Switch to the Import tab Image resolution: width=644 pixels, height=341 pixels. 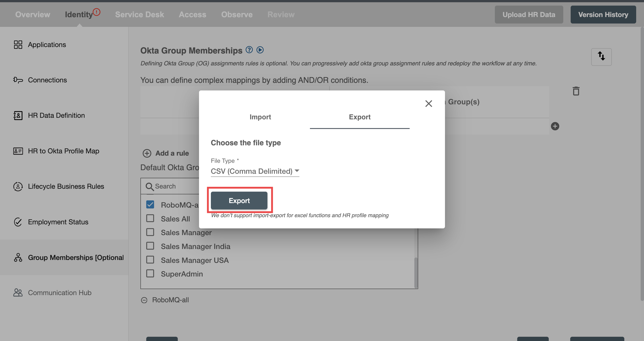click(x=260, y=117)
